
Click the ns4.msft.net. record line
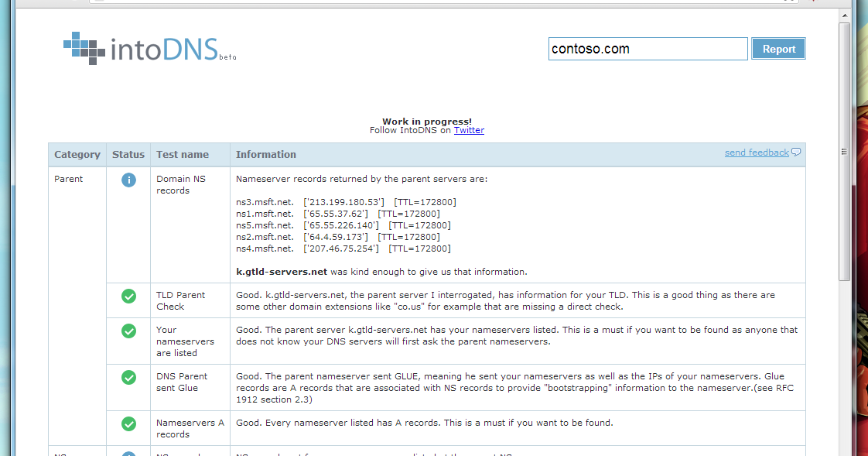point(343,249)
